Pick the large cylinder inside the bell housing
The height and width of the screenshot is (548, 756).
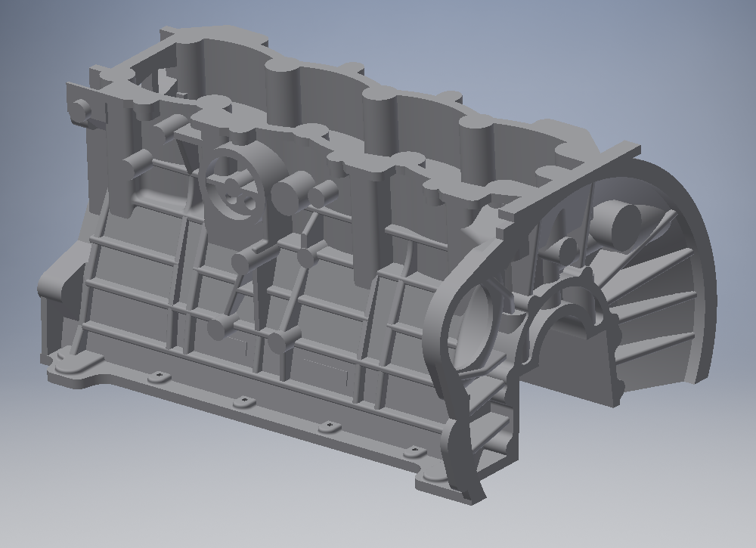pos(622,219)
